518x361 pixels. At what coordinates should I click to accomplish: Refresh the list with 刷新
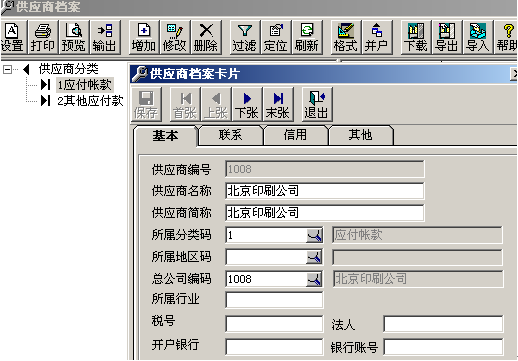[x=307, y=37]
